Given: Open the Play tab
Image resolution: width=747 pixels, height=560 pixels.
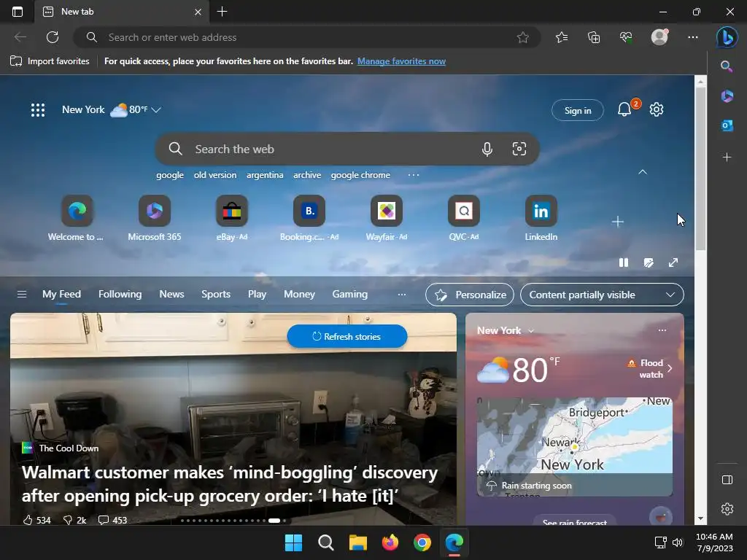Looking at the screenshot, I should pyautogui.click(x=257, y=295).
